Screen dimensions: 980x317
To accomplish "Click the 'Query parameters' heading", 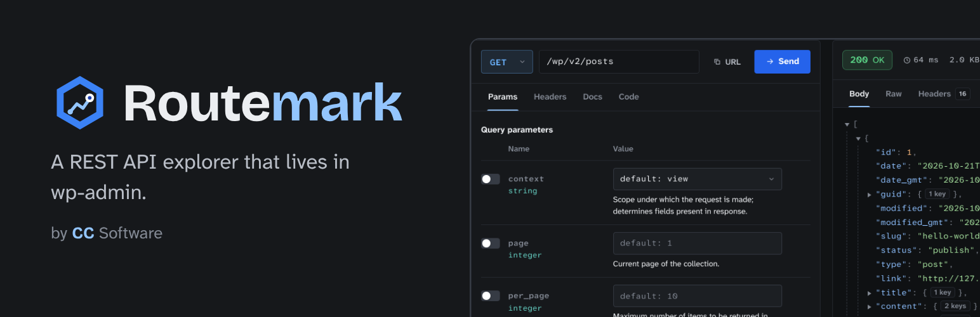I will pyautogui.click(x=517, y=130).
